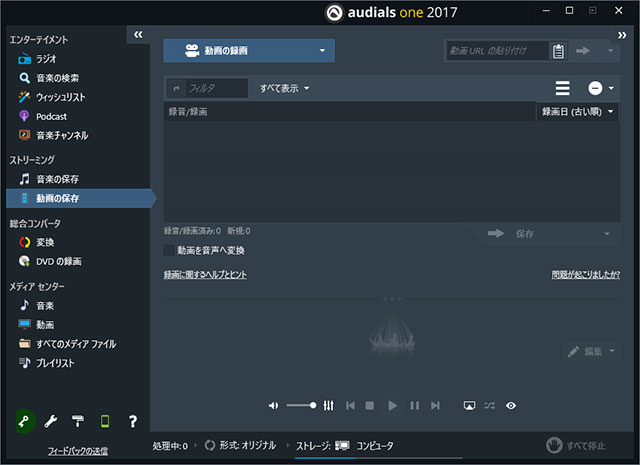Open the 編集 dropdown arrow
Screen dimensions: 640x465
(x=612, y=351)
